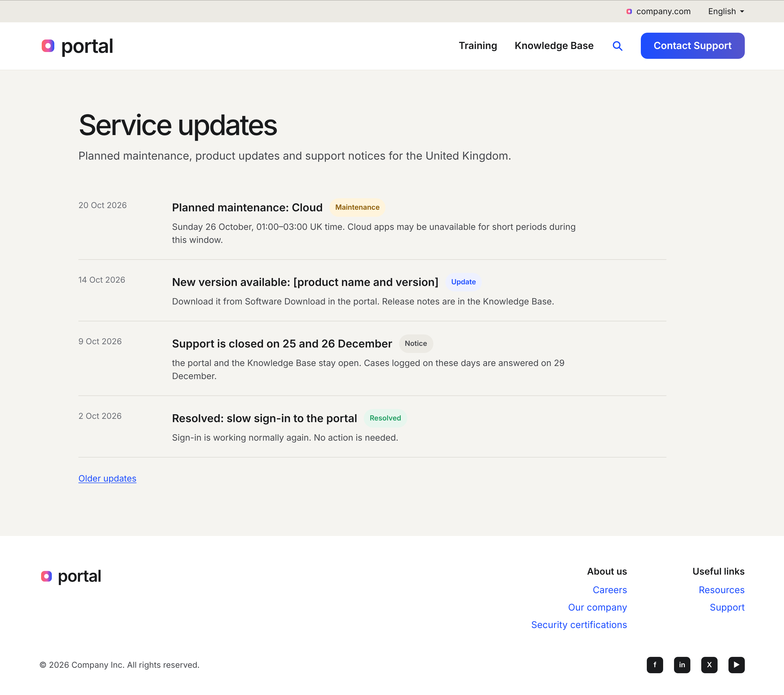The width and height of the screenshot is (784, 695).
Task: Open the LinkedIn social icon in footer
Action: coord(682,665)
